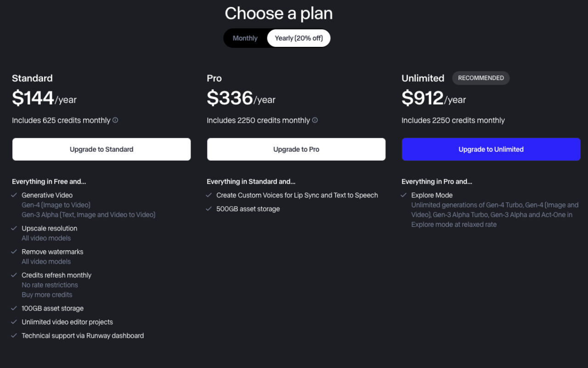Click checkmark icon beside Remove watermarks
This screenshot has width=588, height=368.
pos(14,252)
